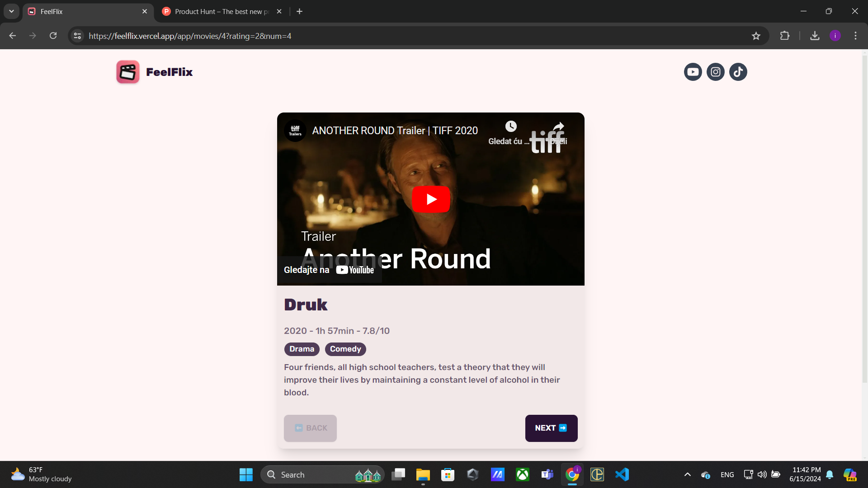Open Microsoft Teams from taskbar

coord(547,474)
